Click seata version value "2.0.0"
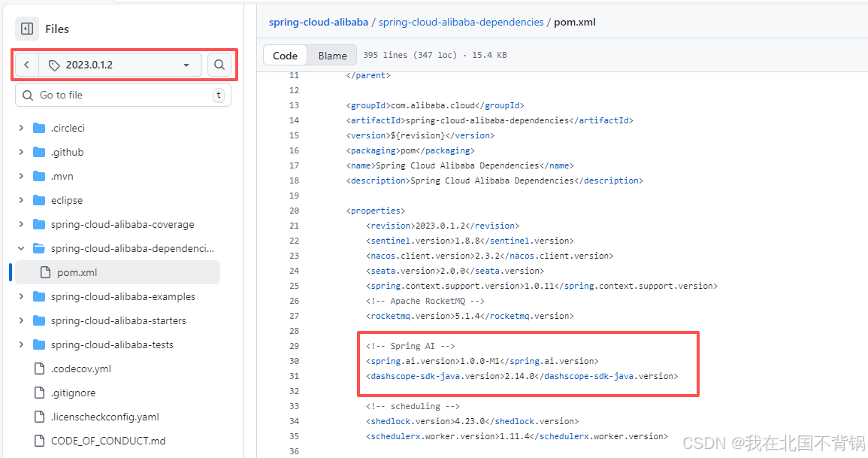This screenshot has width=868, height=458. [453, 271]
